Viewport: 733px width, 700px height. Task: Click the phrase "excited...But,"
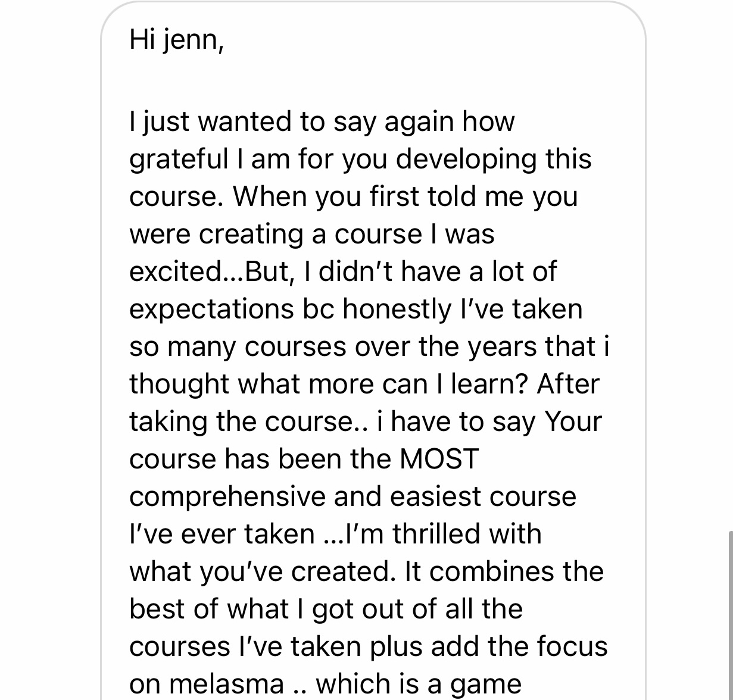(x=213, y=272)
